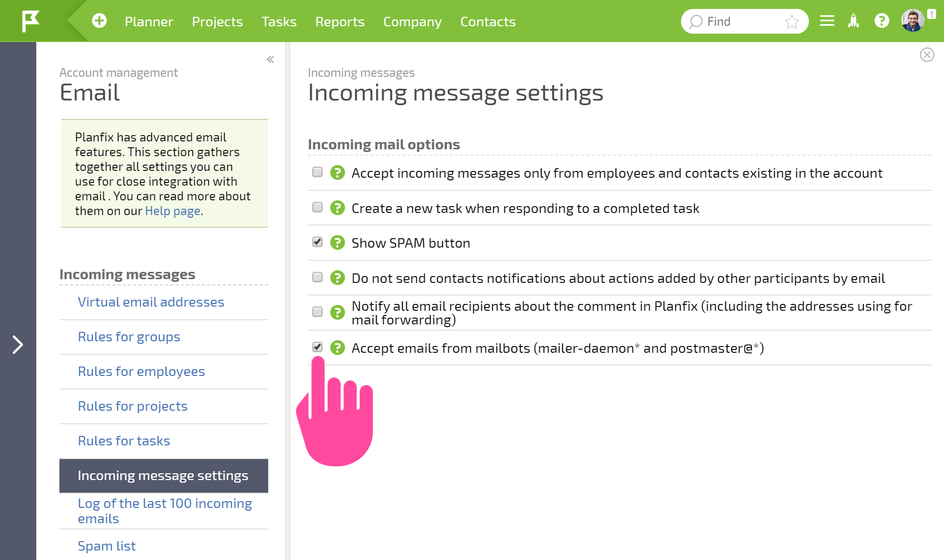Open Log of the last 100 incoming emails
Viewport: 944px width, 560px height.
click(x=165, y=511)
